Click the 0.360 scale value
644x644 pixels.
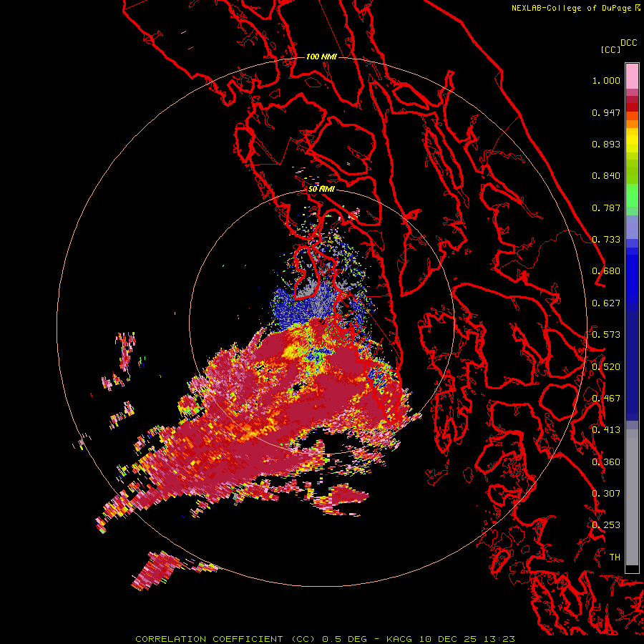click(606, 462)
